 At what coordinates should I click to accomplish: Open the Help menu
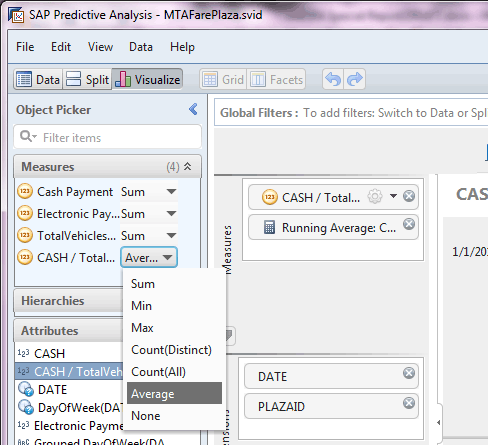pos(182,47)
